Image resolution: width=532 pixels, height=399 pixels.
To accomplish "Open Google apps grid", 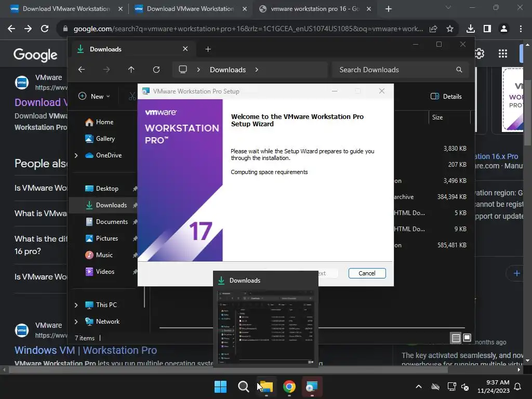I will pos(503,54).
